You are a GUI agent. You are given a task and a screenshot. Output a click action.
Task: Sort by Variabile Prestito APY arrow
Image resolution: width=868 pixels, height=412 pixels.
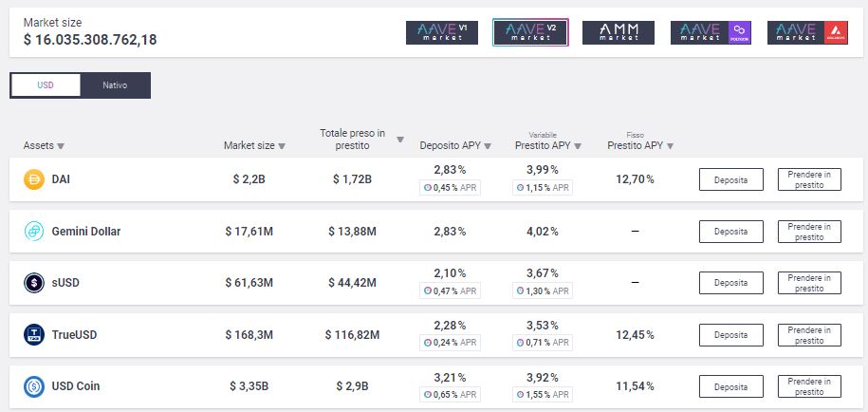[x=578, y=146]
